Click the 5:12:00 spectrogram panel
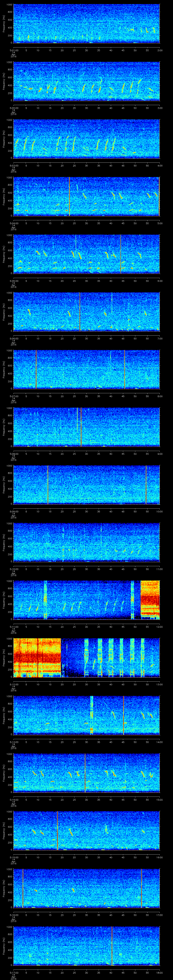This screenshot has height=980, width=173. [x=86, y=657]
